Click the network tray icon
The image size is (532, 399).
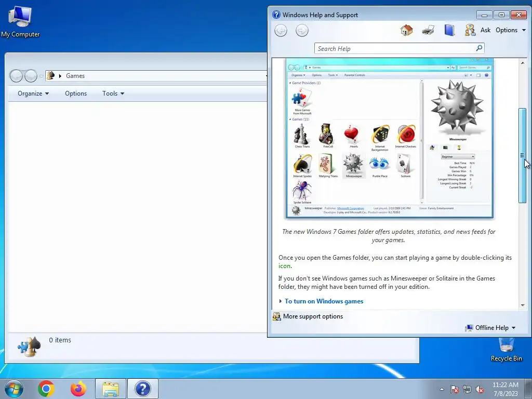point(467,389)
